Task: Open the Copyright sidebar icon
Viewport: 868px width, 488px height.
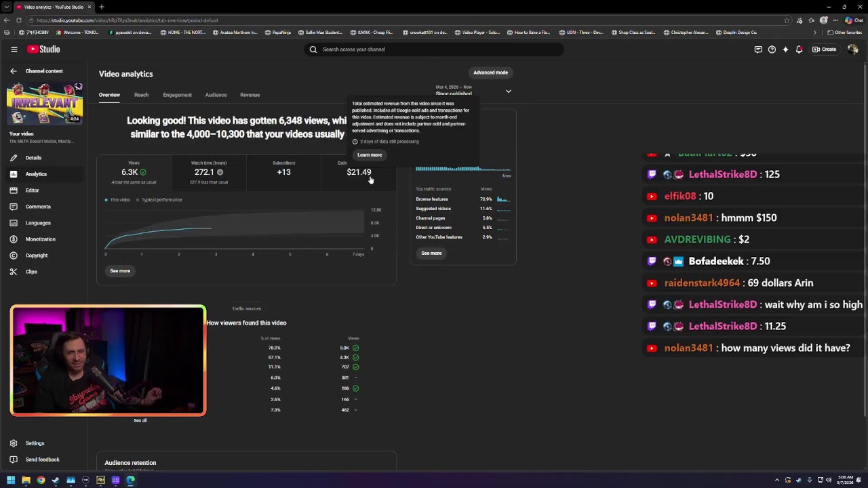Action: 13,256
